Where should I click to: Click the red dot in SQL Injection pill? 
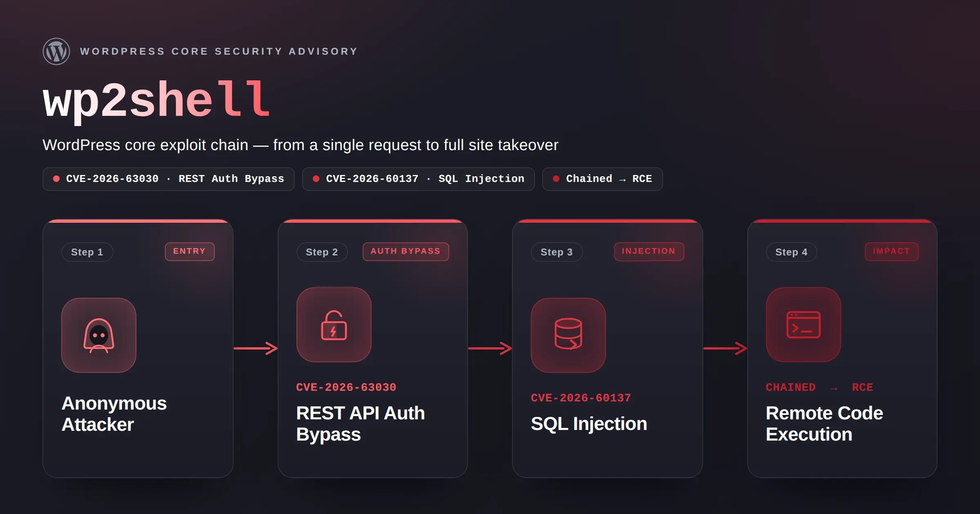[x=316, y=179]
